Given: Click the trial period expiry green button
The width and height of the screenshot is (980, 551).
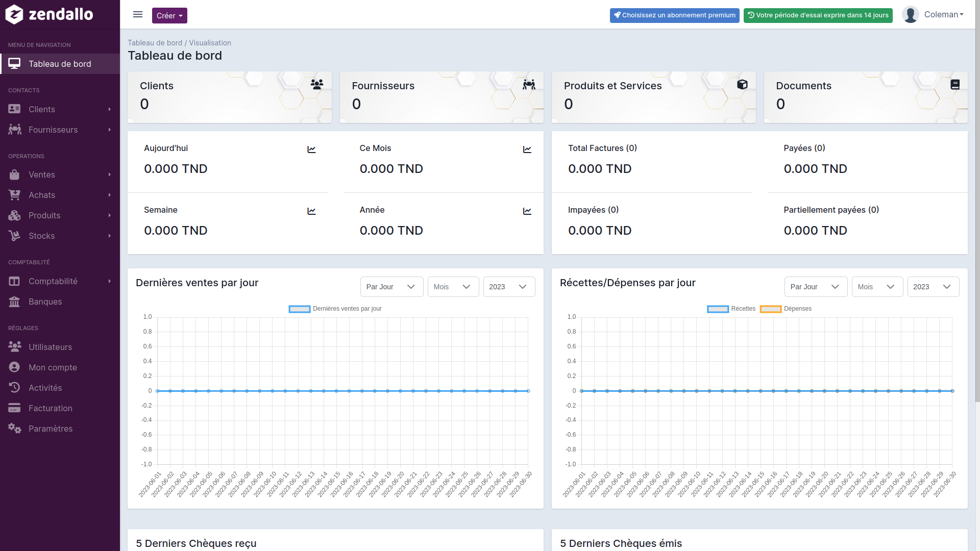Looking at the screenshot, I should (818, 15).
